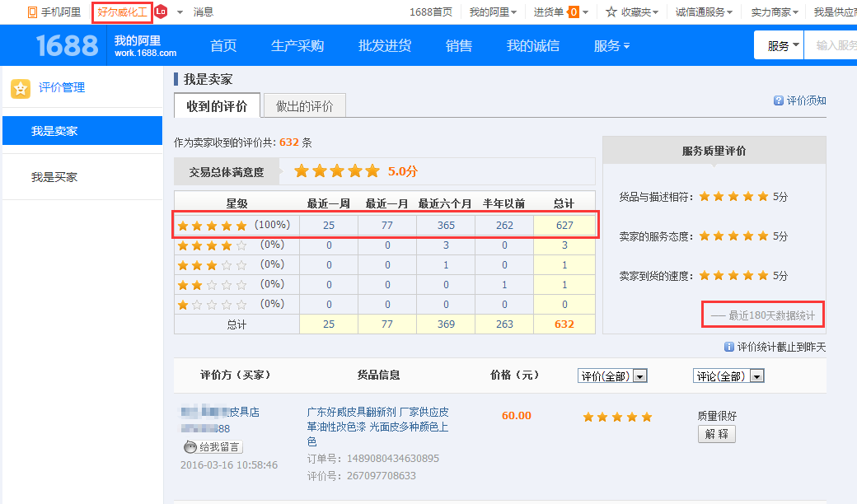The image size is (857, 504).
Task: Open 我是买家 in the sidebar
Action: [54, 177]
